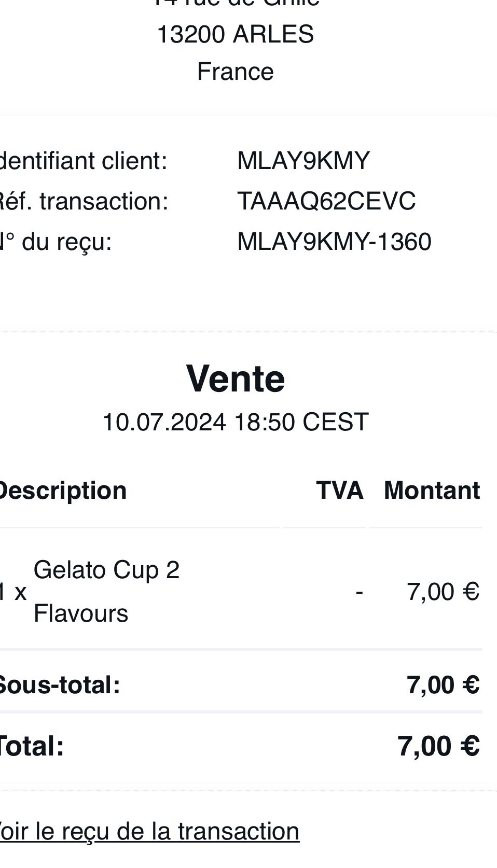
Task: Click the bold Total amount 7,00 €
Action: point(438,747)
